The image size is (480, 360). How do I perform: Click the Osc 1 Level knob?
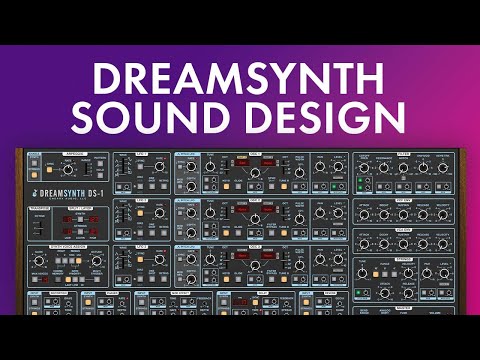point(338,166)
